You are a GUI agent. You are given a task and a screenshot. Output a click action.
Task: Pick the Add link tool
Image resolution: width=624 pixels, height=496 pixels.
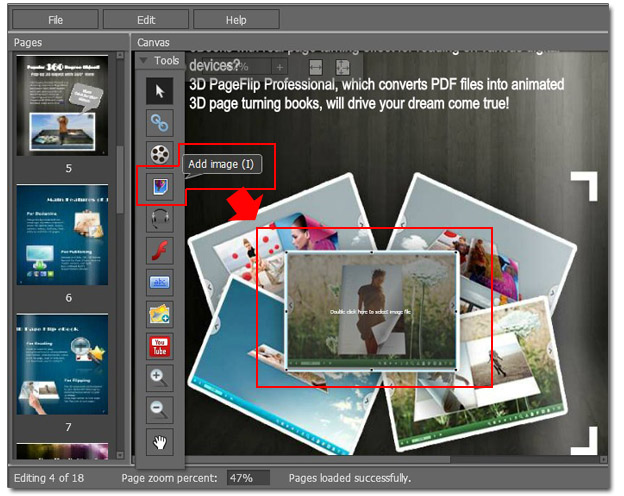(160, 123)
